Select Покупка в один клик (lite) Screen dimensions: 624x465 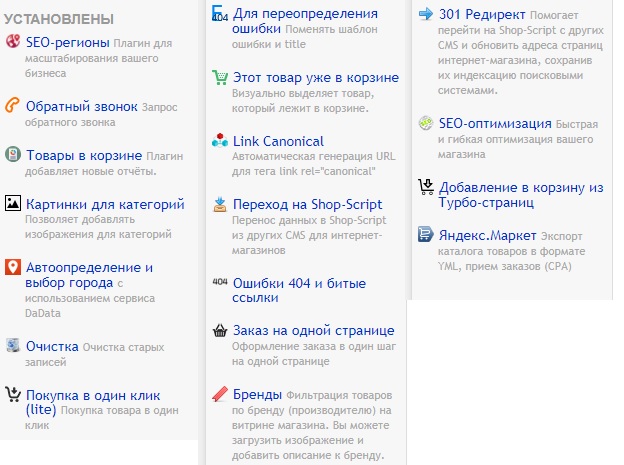tap(93, 402)
